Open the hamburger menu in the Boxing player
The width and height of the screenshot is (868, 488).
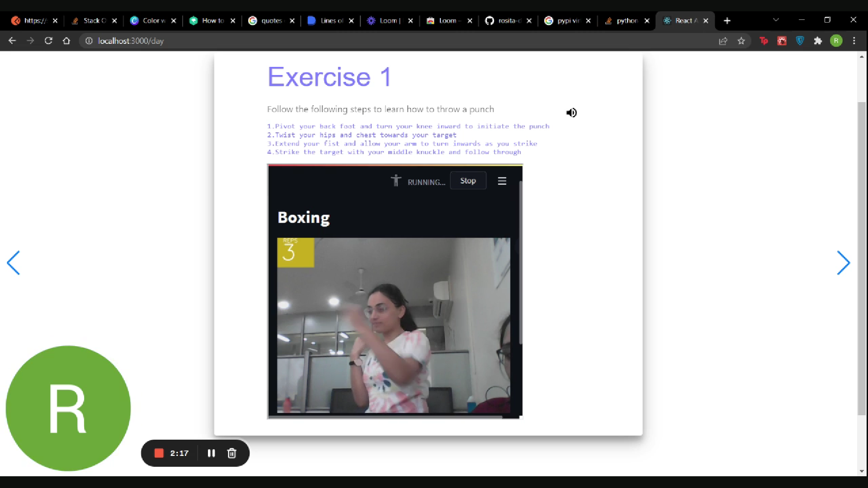[502, 180]
